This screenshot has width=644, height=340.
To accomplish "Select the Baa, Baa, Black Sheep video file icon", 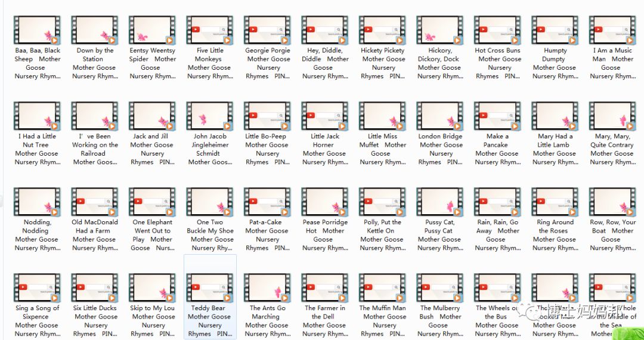I will click(37, 30).
